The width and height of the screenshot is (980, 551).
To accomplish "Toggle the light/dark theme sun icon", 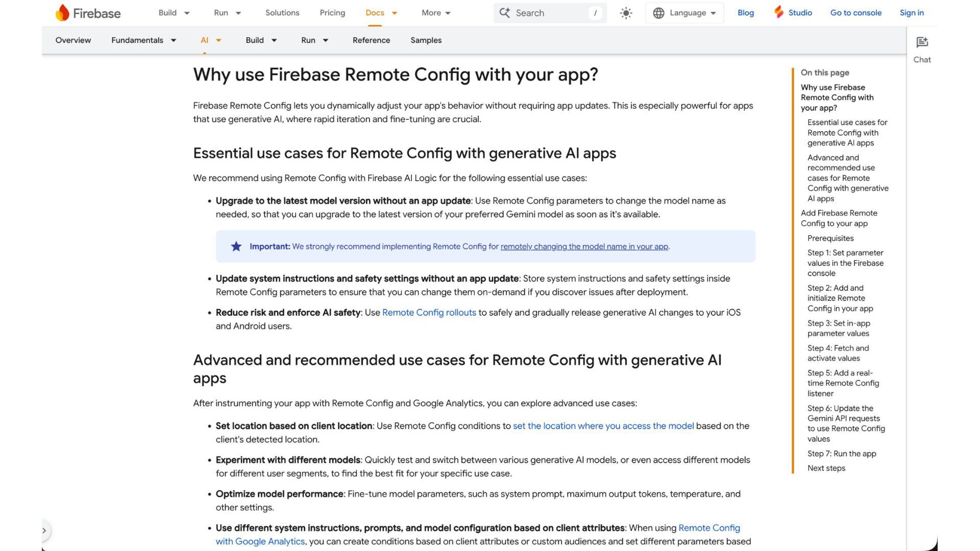I will pos(626,13).
